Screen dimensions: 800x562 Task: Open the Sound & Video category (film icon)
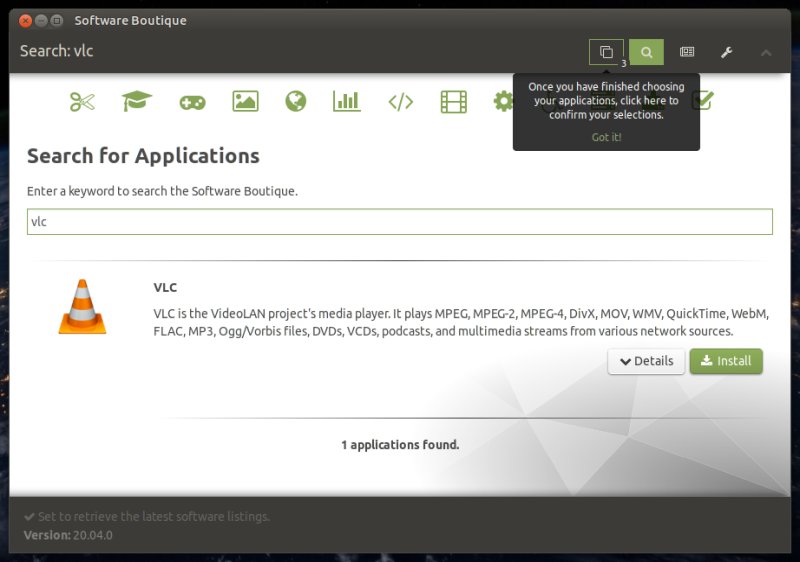(x=454, y=101)
